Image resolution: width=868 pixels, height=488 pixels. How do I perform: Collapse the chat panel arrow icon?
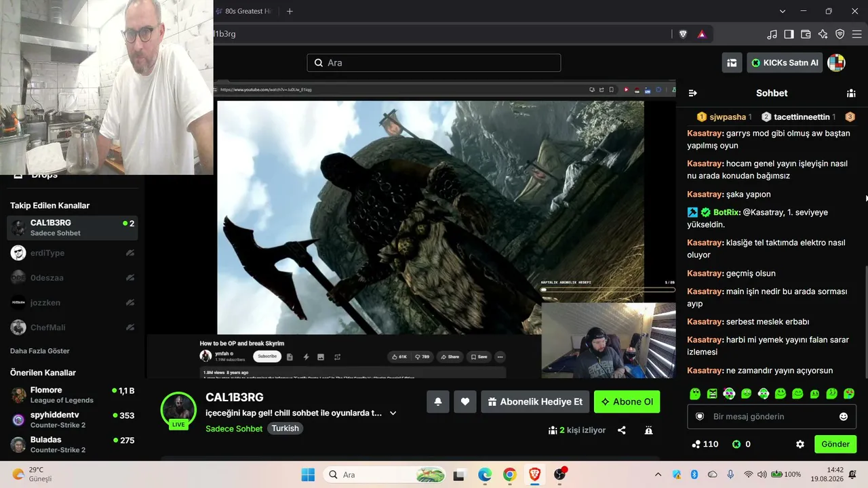692,93
